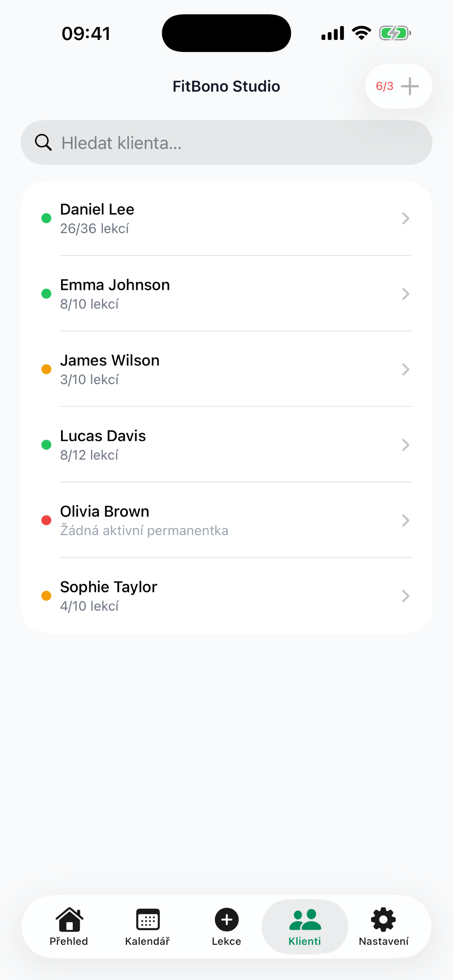453x980 pixels.
Task: Tap the battery status icon
Action: (x=394, y=34)
